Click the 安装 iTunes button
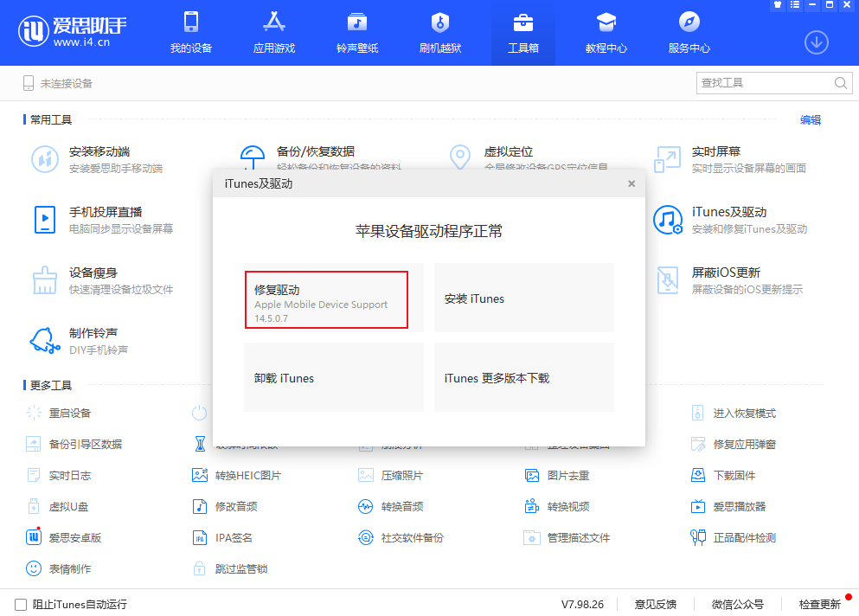 point(523,298)
